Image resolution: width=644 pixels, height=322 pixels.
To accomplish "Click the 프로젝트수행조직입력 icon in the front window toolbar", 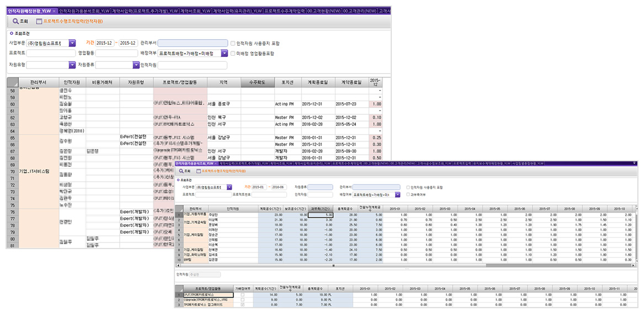I will coord(198,171).
